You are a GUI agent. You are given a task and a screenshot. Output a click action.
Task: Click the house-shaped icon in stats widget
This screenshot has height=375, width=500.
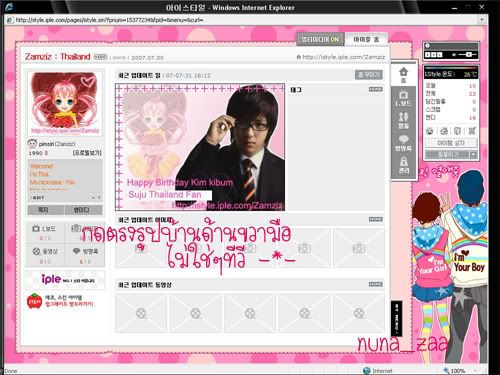(444, 131)
